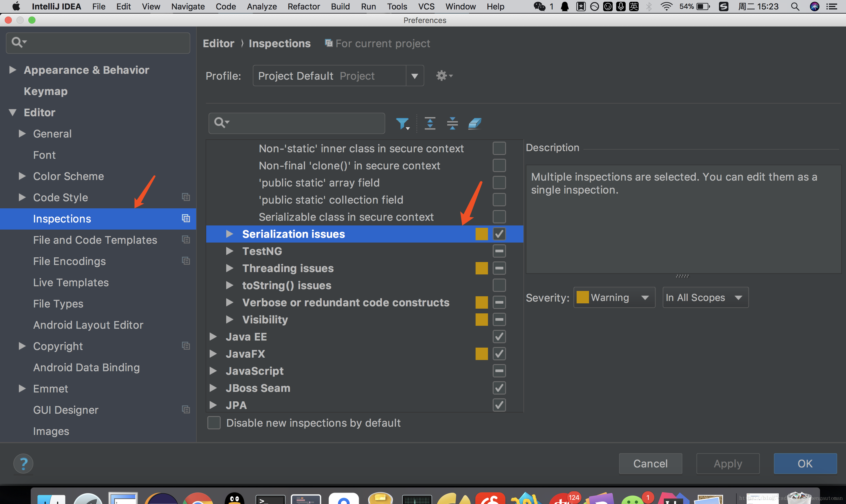846x504 pixels.
Task: Click the copy icon next to Inspections
Action: pos(186,218)
